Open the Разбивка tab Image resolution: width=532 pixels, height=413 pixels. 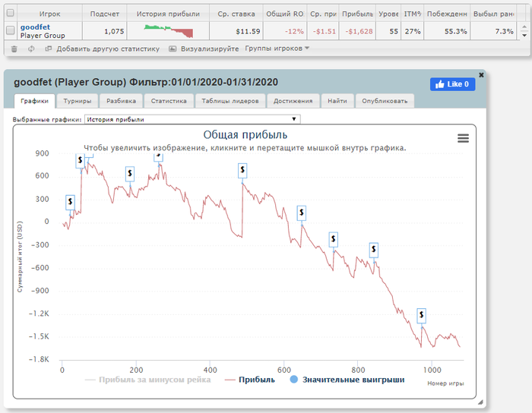[x=121, y=101]
